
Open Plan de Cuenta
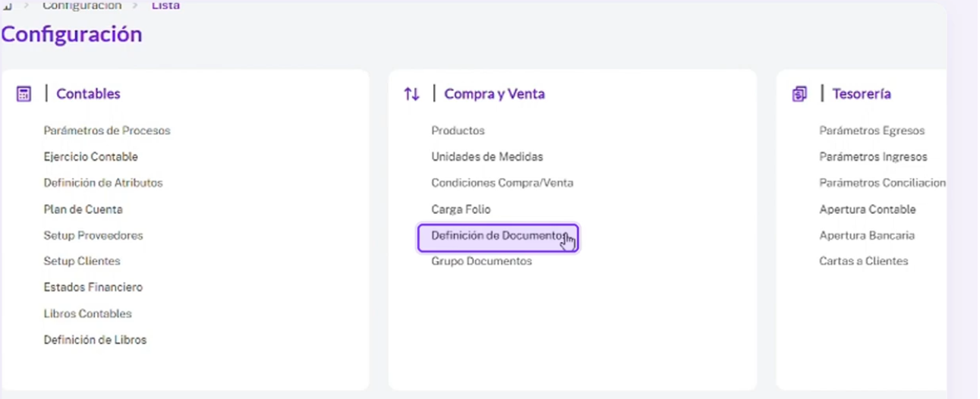(x=83, y=209)
